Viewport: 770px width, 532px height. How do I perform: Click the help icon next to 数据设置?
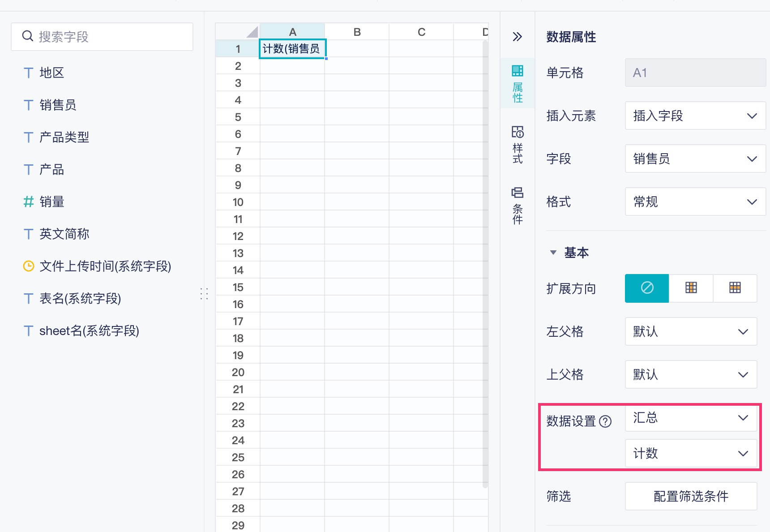(x=605, y=421)
